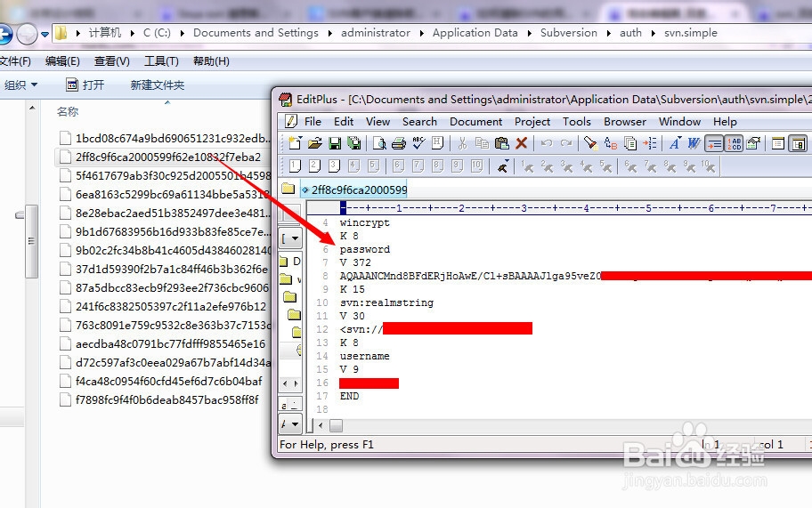
Task: Click 新建文件夹 button in Explorer
Action: tap(157, 85)
